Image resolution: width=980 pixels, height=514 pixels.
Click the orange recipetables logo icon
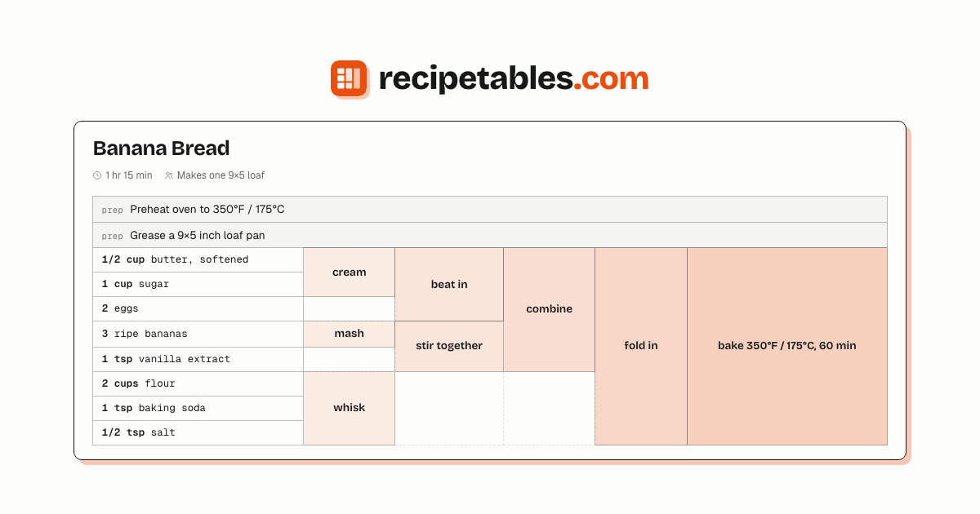(x=349, y=78)
